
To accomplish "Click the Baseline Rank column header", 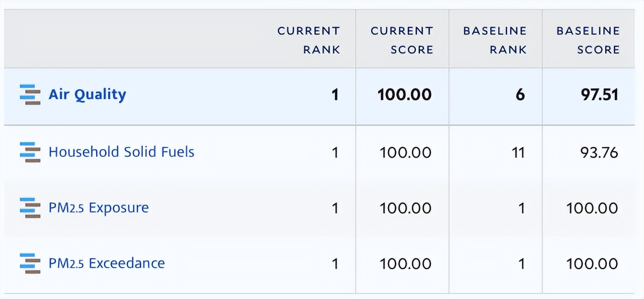I will [x=495, y=40].
